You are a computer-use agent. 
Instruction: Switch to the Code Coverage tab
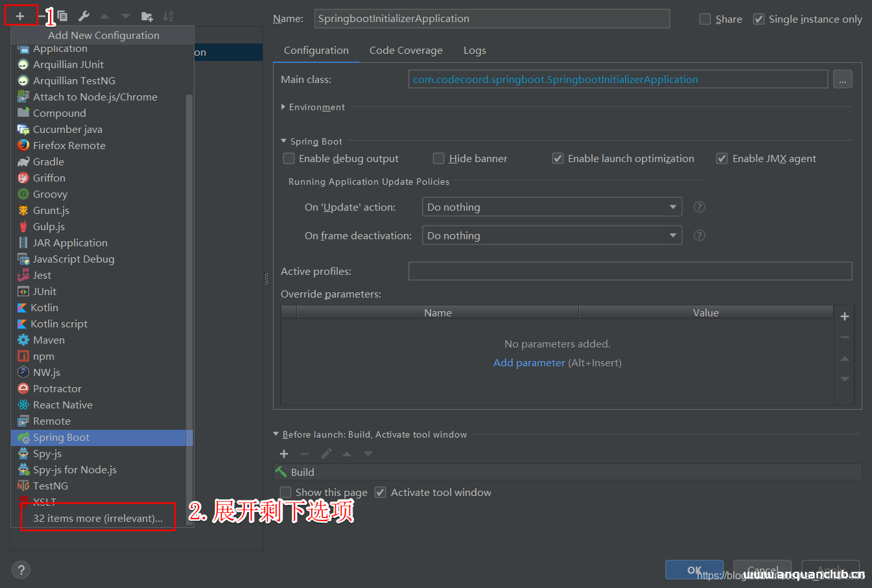(x=406, y=50)
